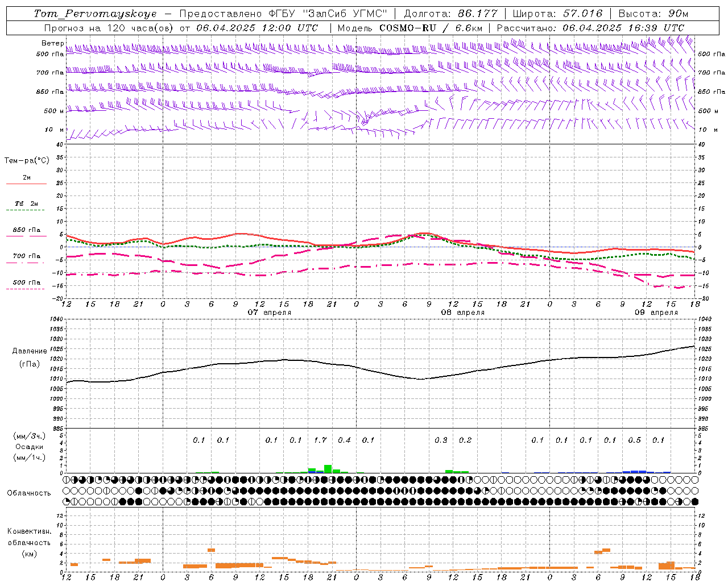This screenshot has height=582, width=728.
Task: Click the forecast length text Прогноз на 120 часа(ов)
Action: (x=109, y=28)
